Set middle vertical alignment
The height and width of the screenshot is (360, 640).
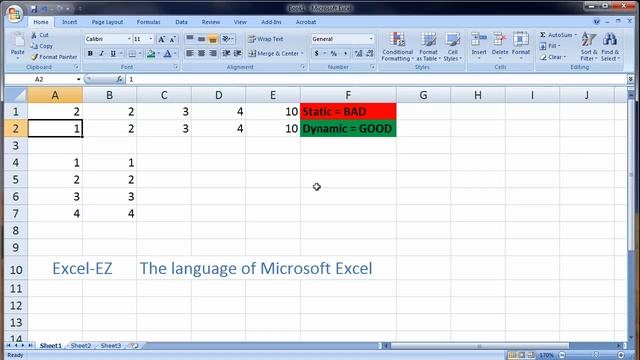tap(201, 39)
